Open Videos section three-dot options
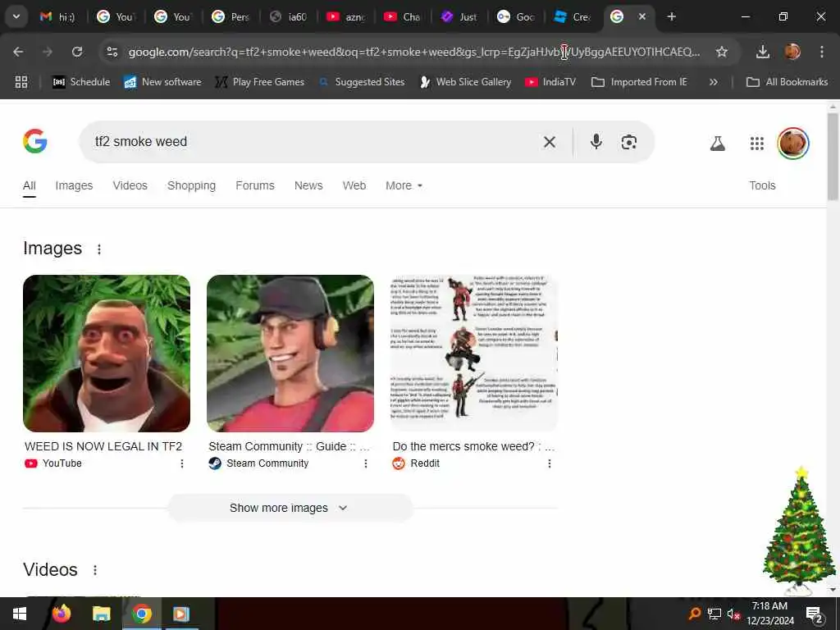Viewport: 840px width, 630px height. tap(95, 570)
